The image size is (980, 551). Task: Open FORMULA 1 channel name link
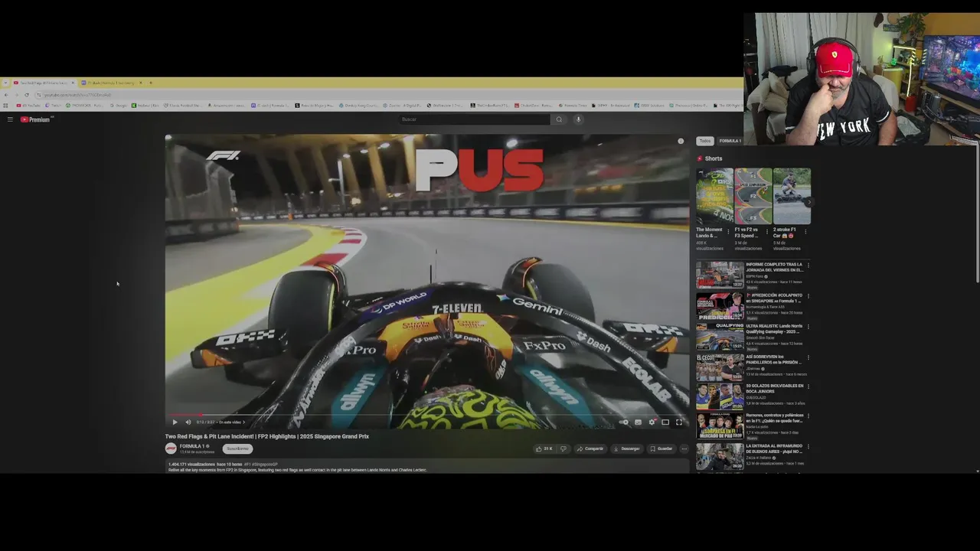pos(192,446)
